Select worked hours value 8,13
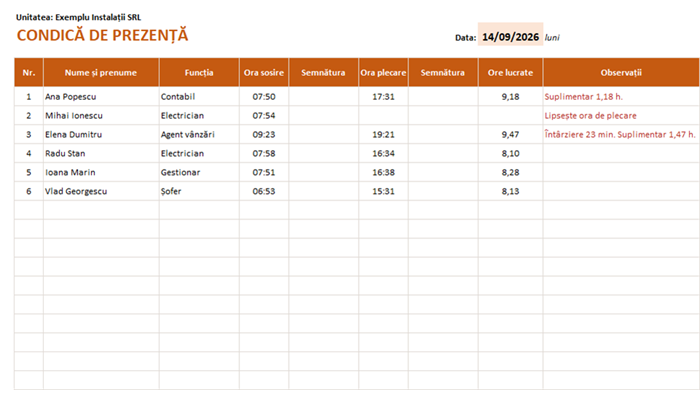Screen dimensions: 700x400 [x=510, y=191]
